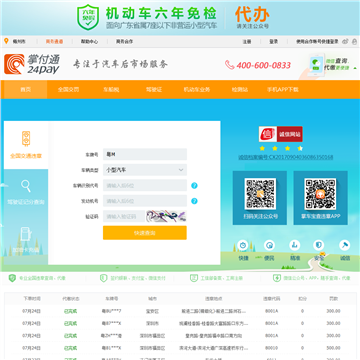360x360 pixels.
Task: Click the 验证码 captcha input field
Action: pyautogui.click(x=124, y=216)
